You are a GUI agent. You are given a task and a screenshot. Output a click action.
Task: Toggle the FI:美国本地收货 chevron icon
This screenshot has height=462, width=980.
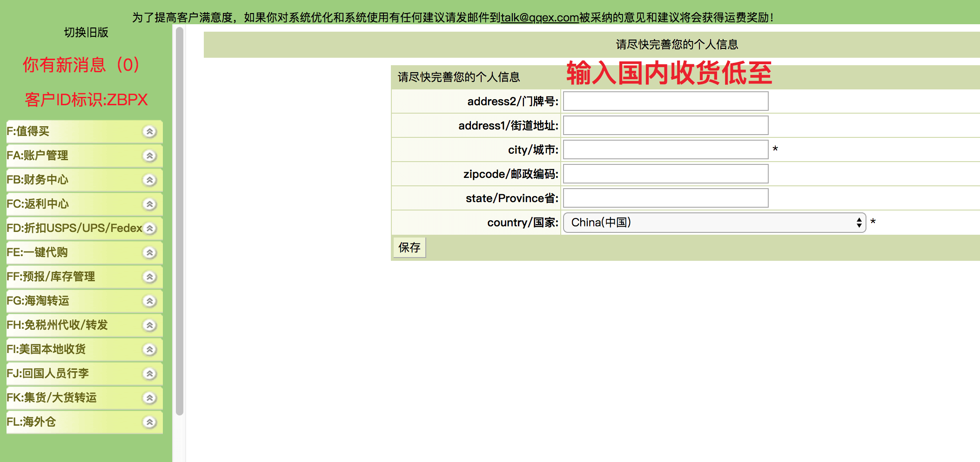[x=149, y=350]
